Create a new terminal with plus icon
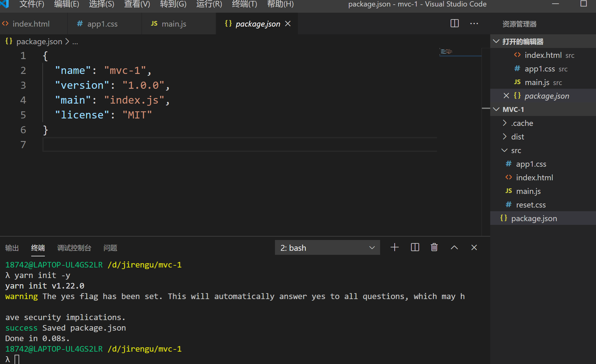This screenshot has height=364, width=596. (x=394, y=247)
